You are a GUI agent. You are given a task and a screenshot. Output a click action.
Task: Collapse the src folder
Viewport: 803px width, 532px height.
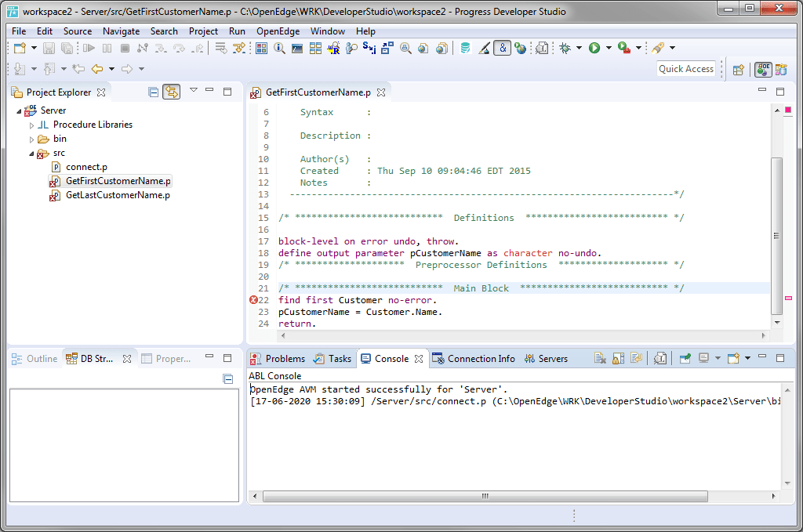pyautogui.click(x=31, y=154)
